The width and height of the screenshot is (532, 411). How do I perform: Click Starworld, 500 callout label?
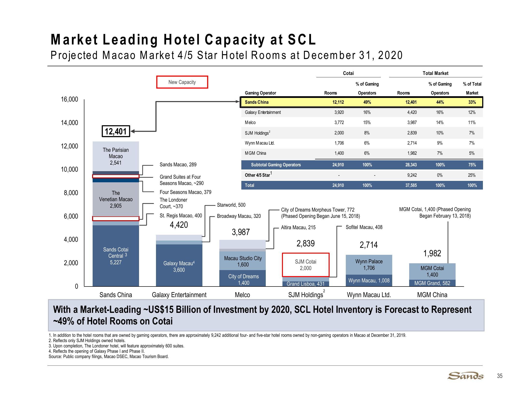click(231, 205)
